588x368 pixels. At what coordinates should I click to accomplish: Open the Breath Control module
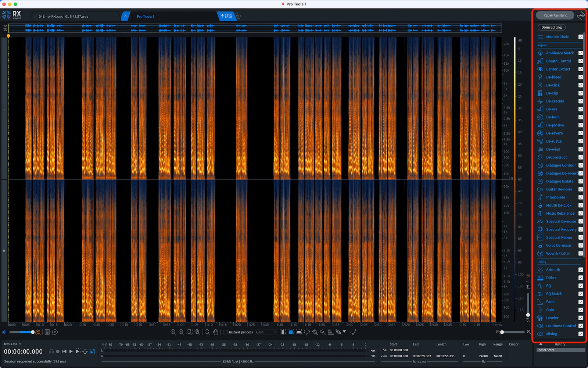pyautogui.click(x=558, y=61)
